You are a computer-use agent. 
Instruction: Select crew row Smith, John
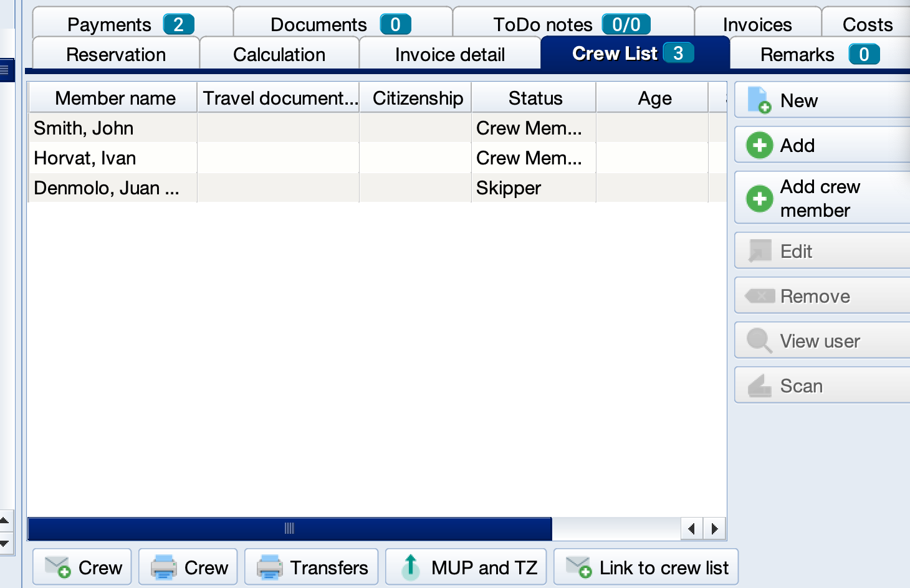84,128
